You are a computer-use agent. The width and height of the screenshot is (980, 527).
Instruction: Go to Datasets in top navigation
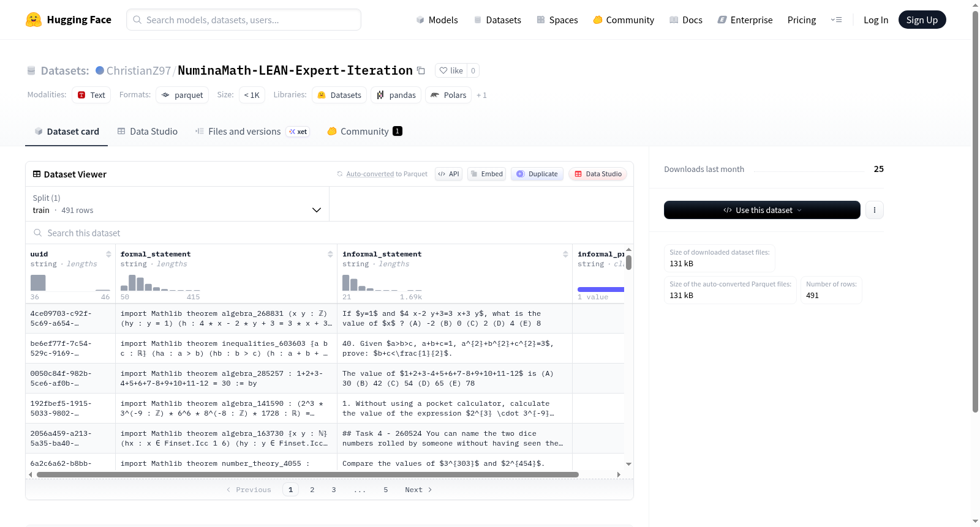click(x=497, y=20)
